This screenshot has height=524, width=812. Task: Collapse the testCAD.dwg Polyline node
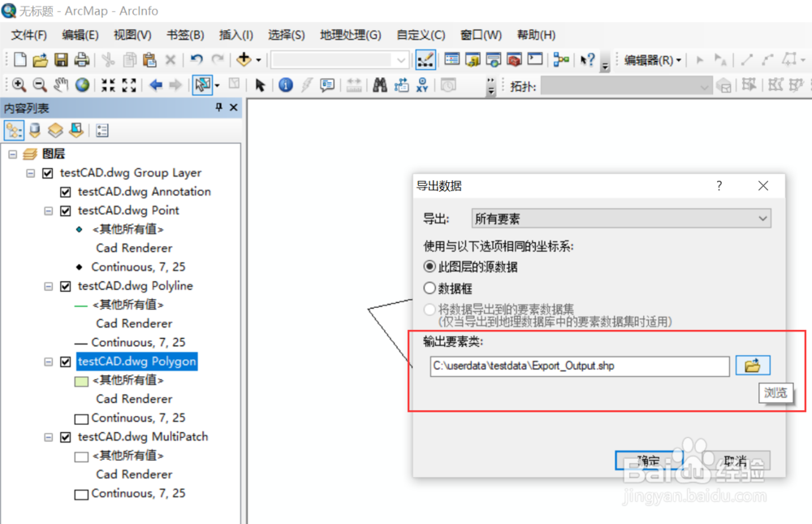pos(48,287)
